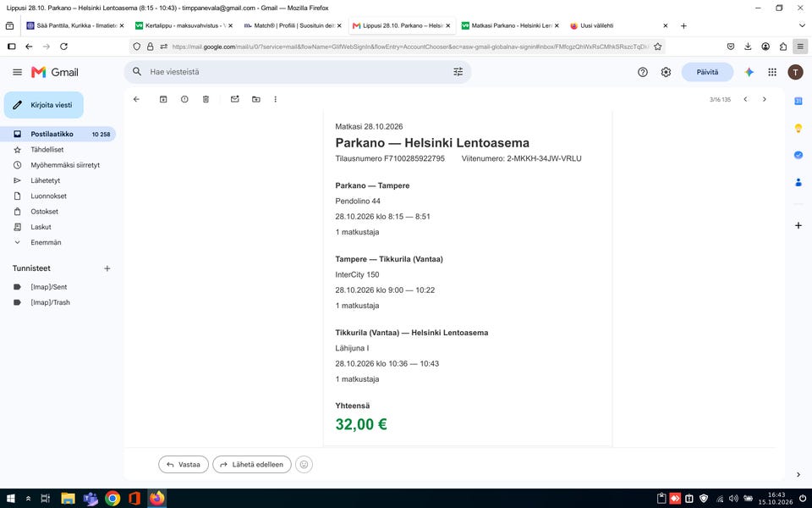Viewport: 812px width, 508px height.
Task: Open Gmail support help icon
Action: click(643, 72)
